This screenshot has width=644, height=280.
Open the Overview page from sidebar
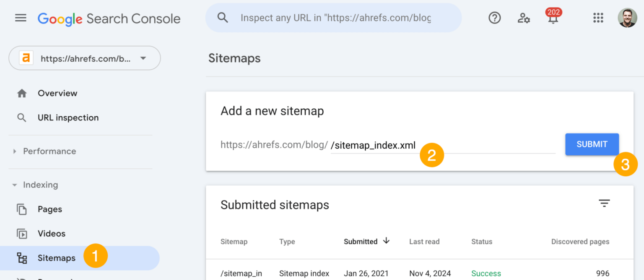pyautogui.click(x=57, y=93)
